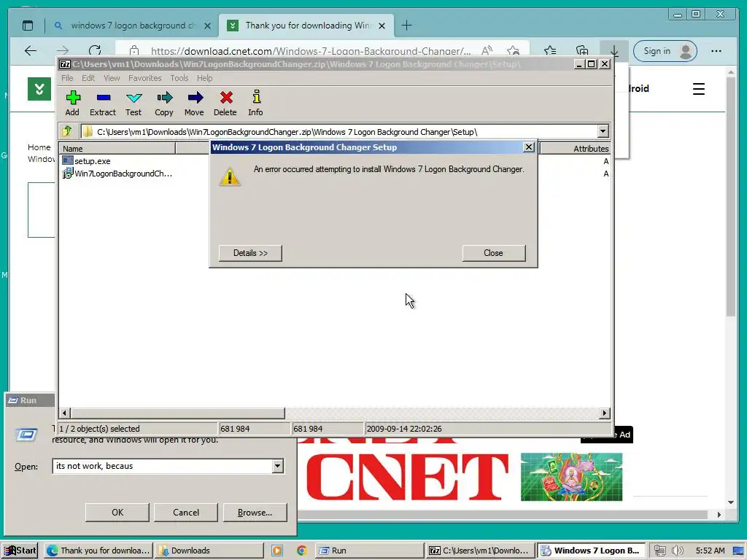Open the Windows Start button
Image resolution: width=747 pixels, height=560 pixels.
20,551
